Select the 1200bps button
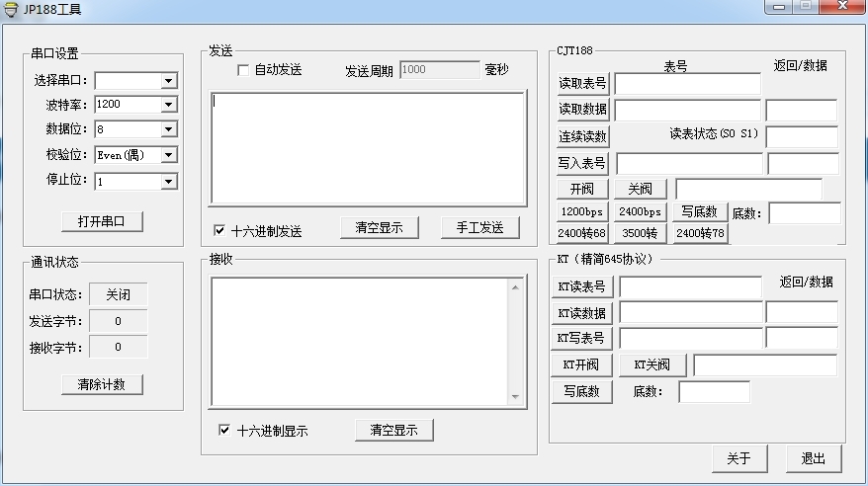 click(x=582, y=211)
